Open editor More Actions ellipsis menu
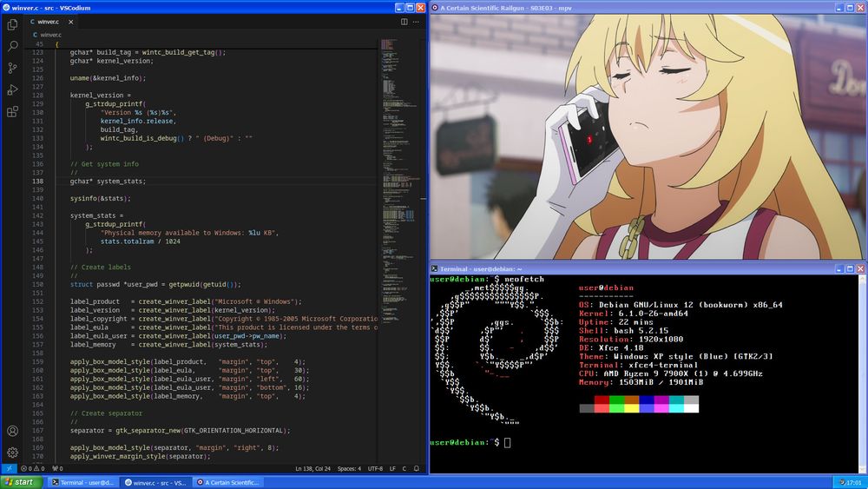This screenshot has height=489, width=868. pyautogui.click(x=416, y=22)
